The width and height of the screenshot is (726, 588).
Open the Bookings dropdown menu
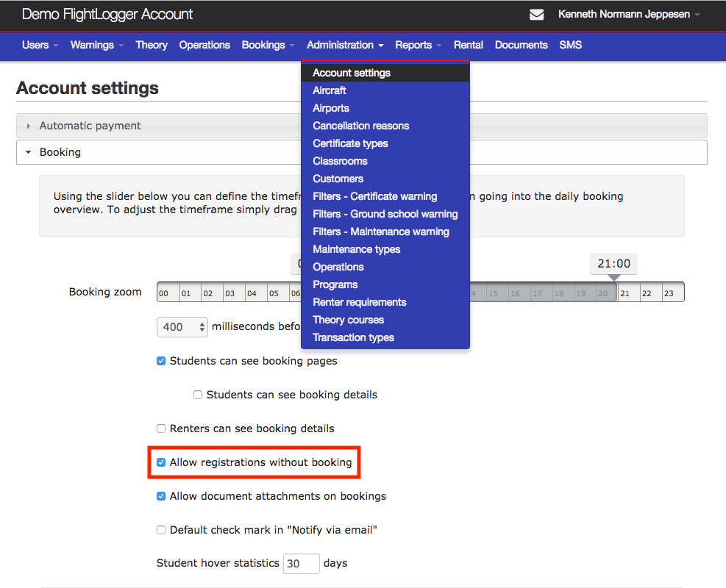268,45
